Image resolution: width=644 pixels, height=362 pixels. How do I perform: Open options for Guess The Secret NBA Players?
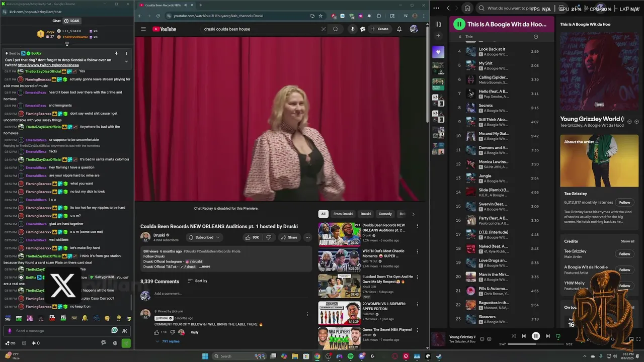417,330
